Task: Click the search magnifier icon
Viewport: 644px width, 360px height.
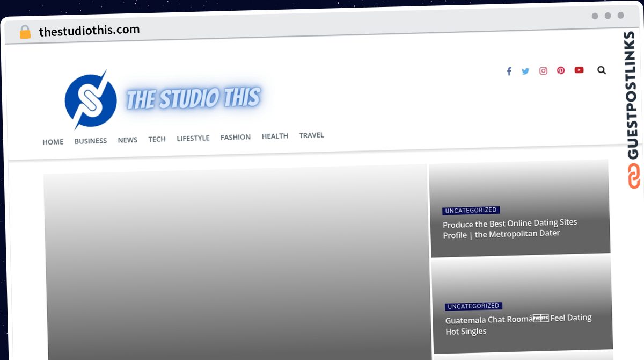Action: [602, 70]
